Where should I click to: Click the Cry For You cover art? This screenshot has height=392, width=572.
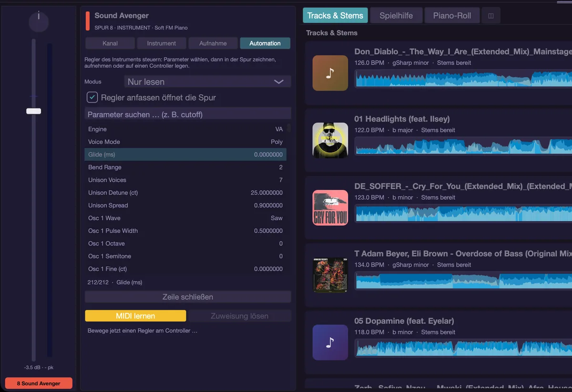[x=330, y=207]
